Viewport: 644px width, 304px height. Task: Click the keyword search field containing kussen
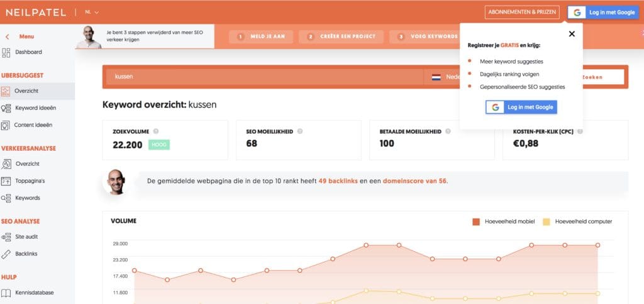click(265, 77)
